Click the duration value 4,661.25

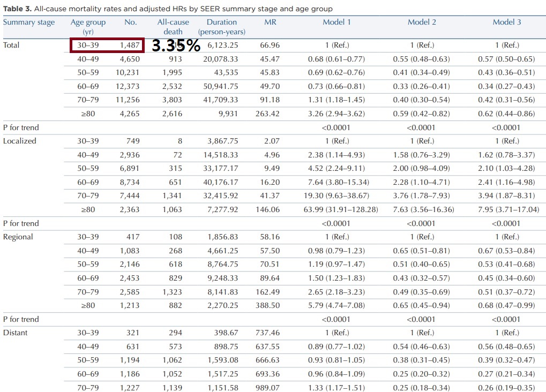pyautogui.click(x=223, y=251)
